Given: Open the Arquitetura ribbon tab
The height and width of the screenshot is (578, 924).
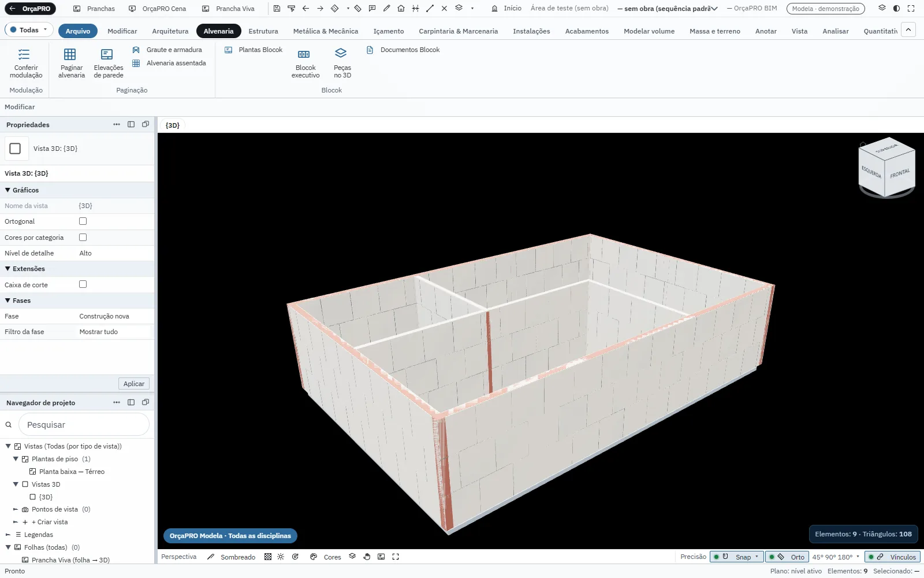Looking at the screenshot, I should click(170, 31).
